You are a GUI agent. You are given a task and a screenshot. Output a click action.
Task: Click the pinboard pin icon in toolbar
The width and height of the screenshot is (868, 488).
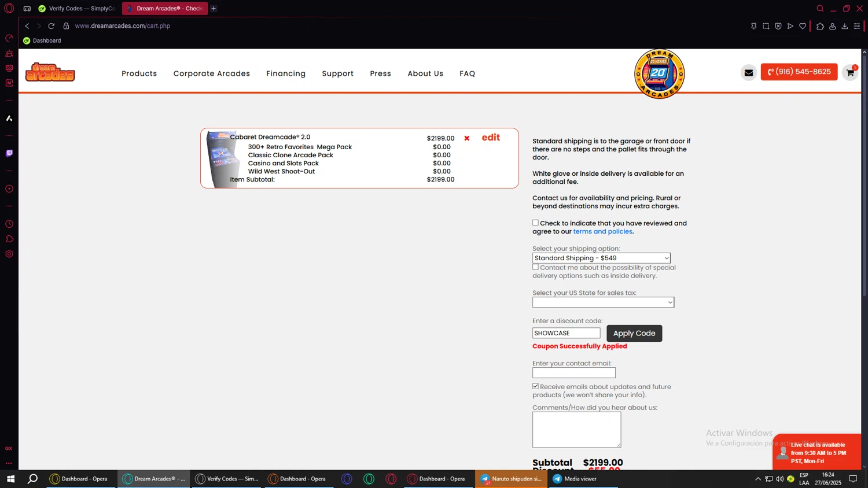point(753,26)
